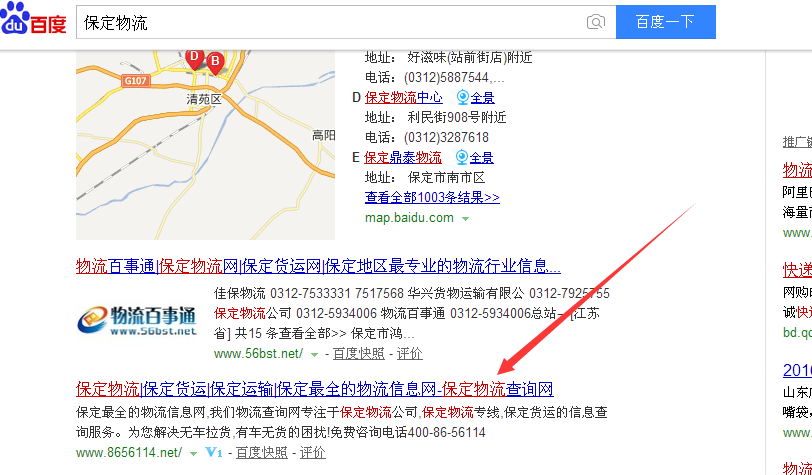Open 物流百事通 保定物流网 result title
Viewport: 812px width, 475px height.
(x=318, y=266)
